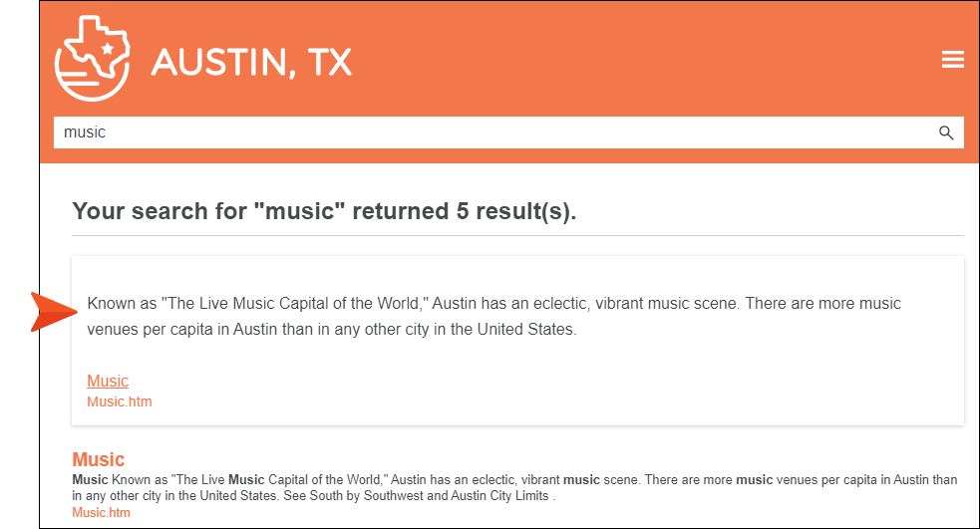980x529 pixels.
Task: Click the divider line under the results heading
Action: (x=517, y=236)
